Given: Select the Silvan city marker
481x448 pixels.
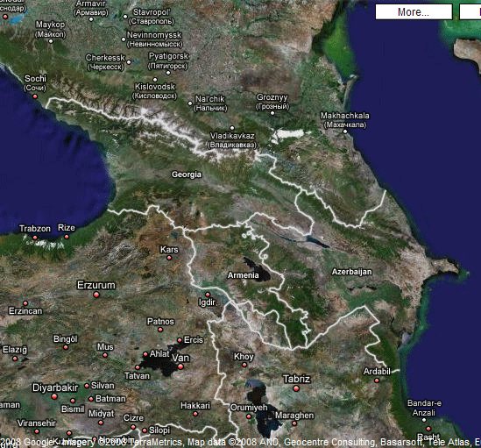Looking at the screenshot, I should [87, 386].
